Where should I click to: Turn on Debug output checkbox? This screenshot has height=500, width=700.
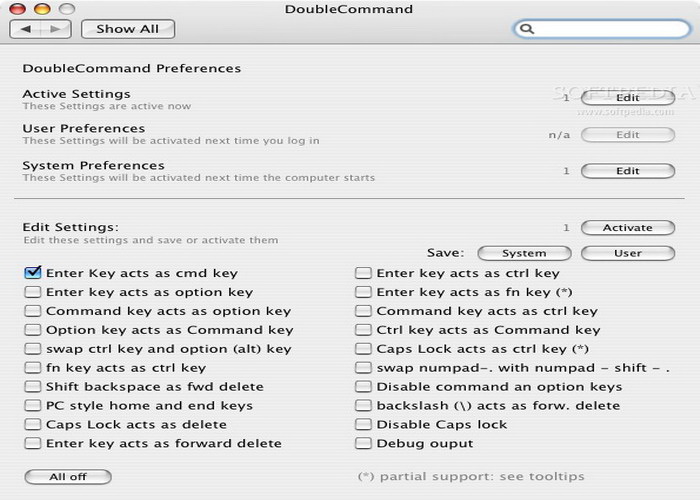pyautogui.click(x=364, y=443)
